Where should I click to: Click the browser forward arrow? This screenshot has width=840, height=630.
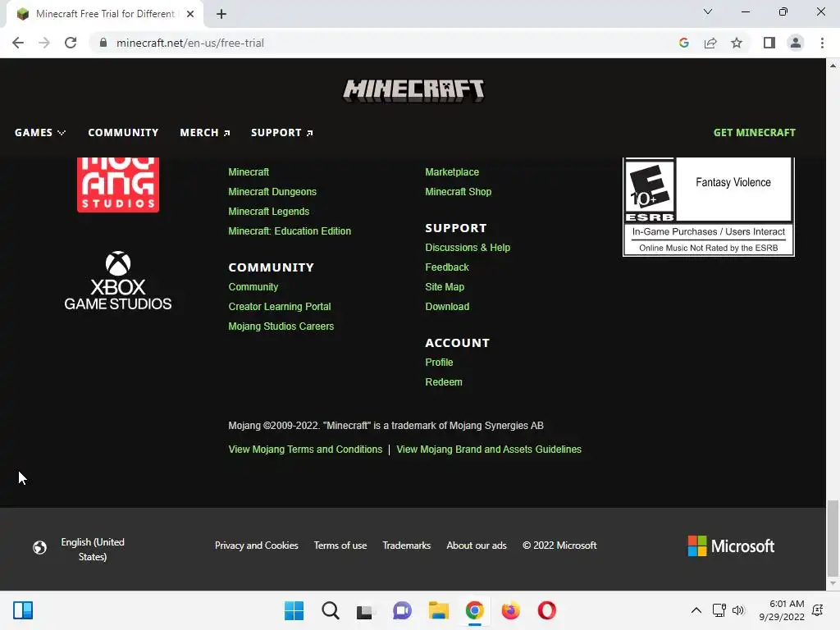click(x=44, y=43)
